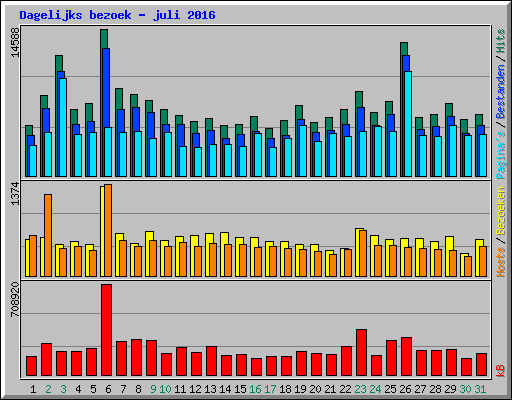This screenshot has height=400, width=512.
Task: Click day label 21 on the x-axis
Action: point(330,389)
